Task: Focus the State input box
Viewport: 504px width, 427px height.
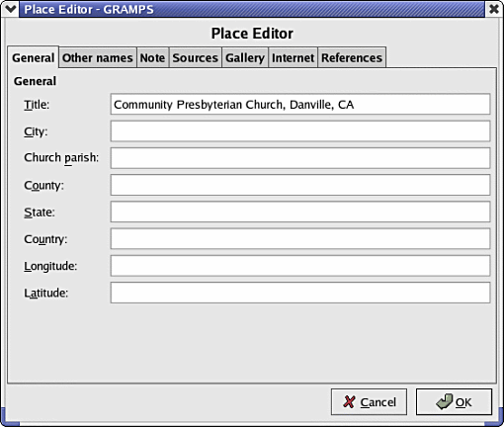Action: click(300, 212)
